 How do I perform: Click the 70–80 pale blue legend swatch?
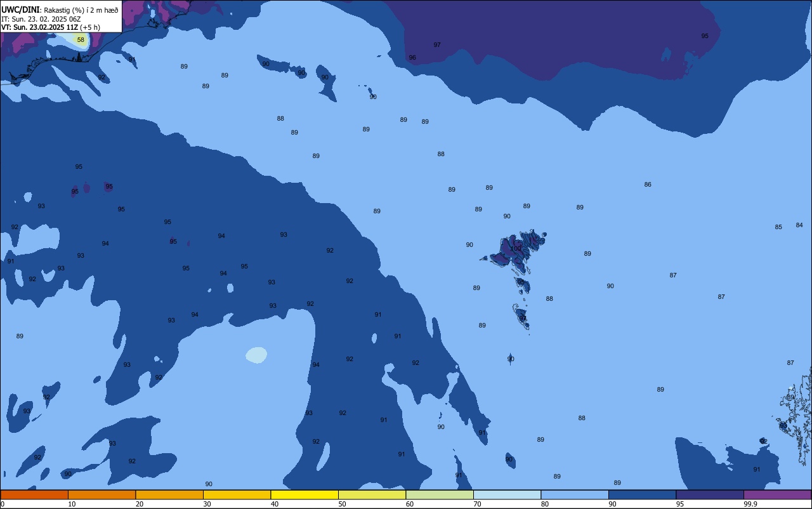click(x=507, y=494)
